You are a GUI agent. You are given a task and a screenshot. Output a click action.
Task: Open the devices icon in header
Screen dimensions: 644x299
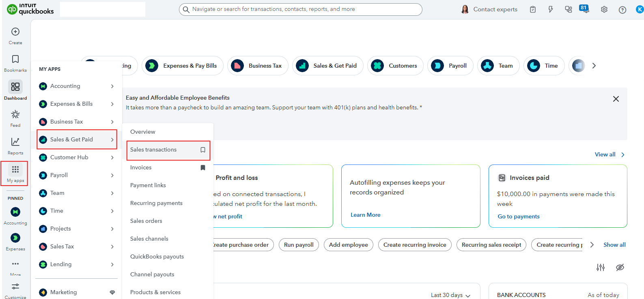(569, 9)
